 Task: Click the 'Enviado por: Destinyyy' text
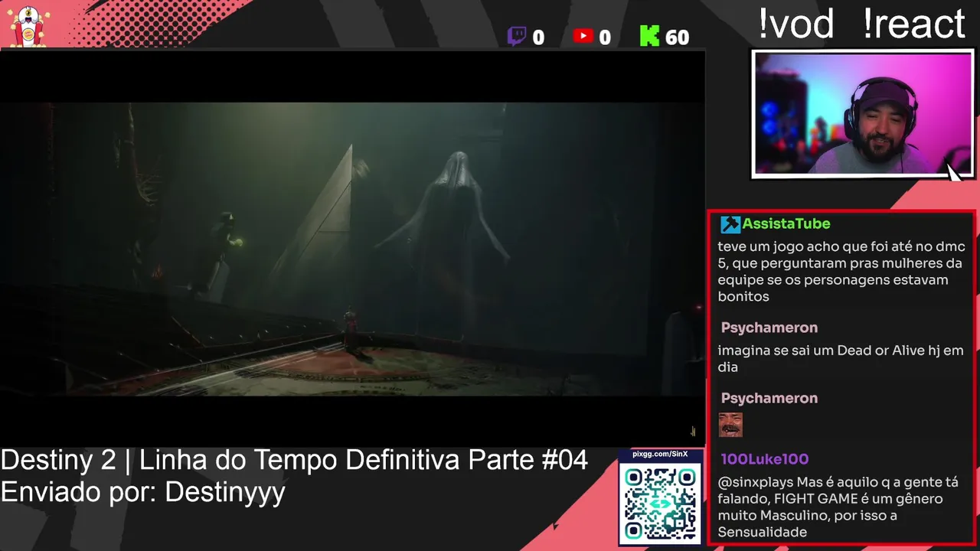pos(143,492)
